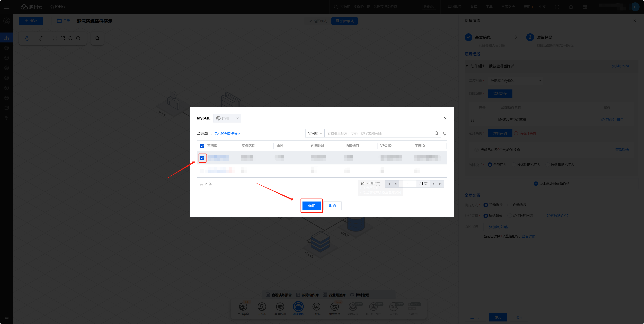Open the 广州 region dropdown
This screenshot has height=324, width=644.
pos(227,118)
